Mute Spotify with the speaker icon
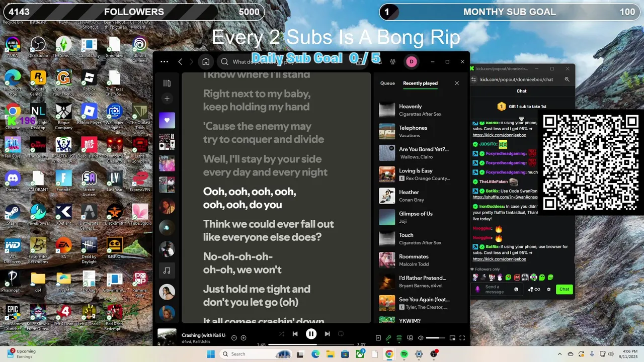The height and width of the screenshot is (362, 644). click(421, 338)
